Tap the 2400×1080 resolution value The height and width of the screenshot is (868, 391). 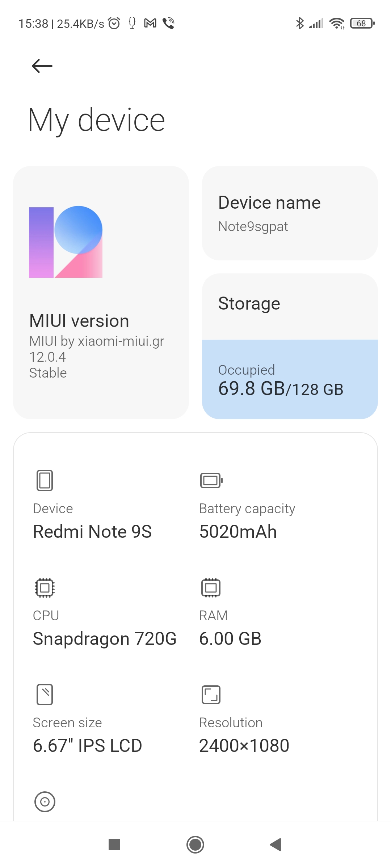pyautogui.click(x=244, y=746)
